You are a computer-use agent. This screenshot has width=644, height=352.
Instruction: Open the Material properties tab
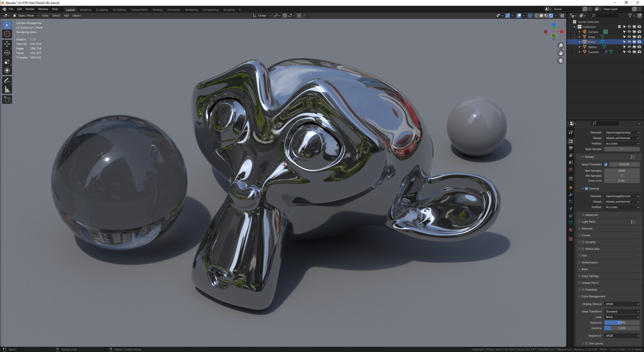pyautogui.click(x=571, y=230)
